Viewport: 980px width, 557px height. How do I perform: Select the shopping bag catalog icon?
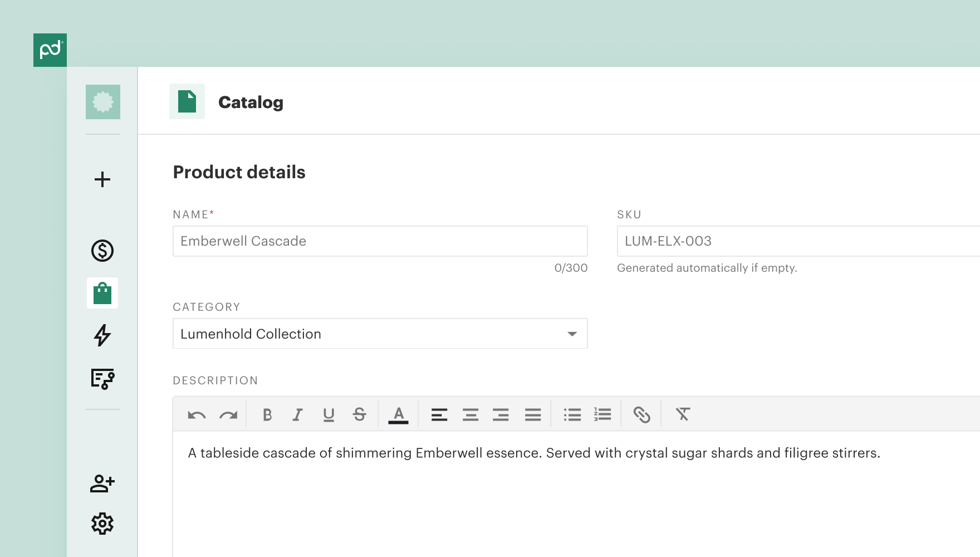(102, 293)
